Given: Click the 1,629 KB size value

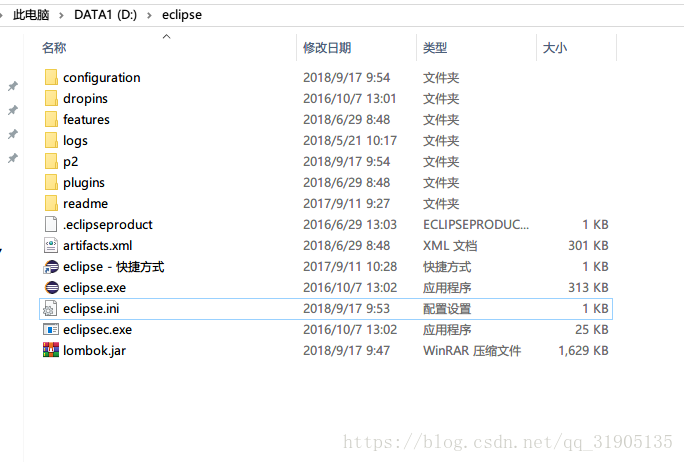Looking at the screenshot, I should [x=584, y=351].
